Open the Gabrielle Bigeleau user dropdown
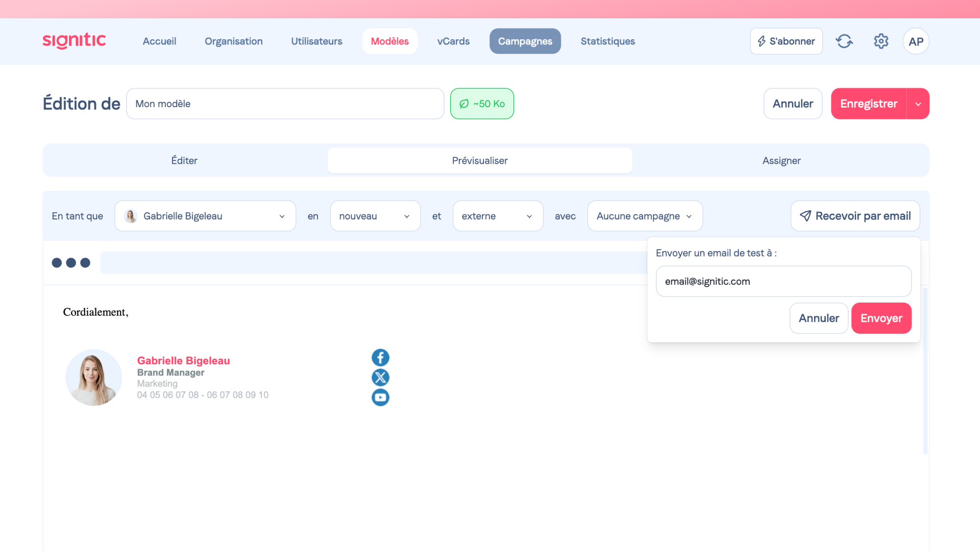980x551 pixels. tap(205, 216)
